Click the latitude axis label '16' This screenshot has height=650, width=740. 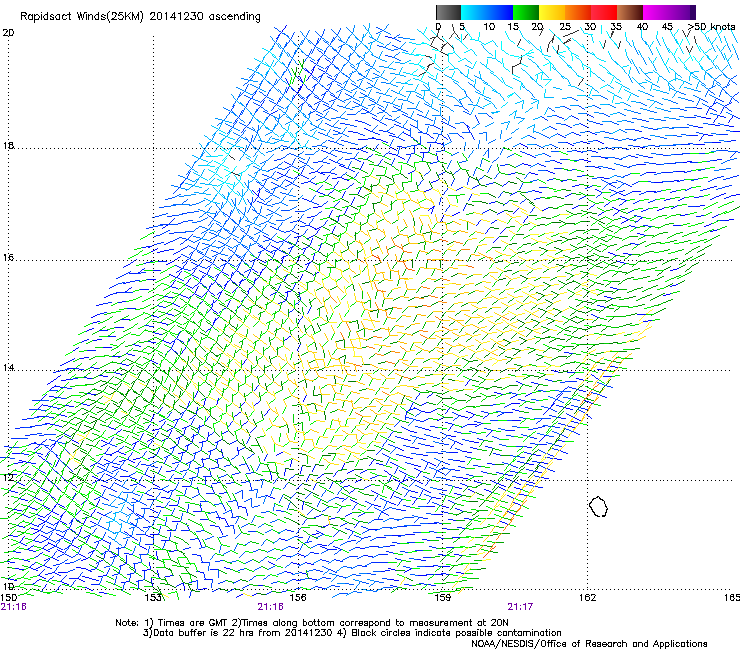click(x=8, y=258)
